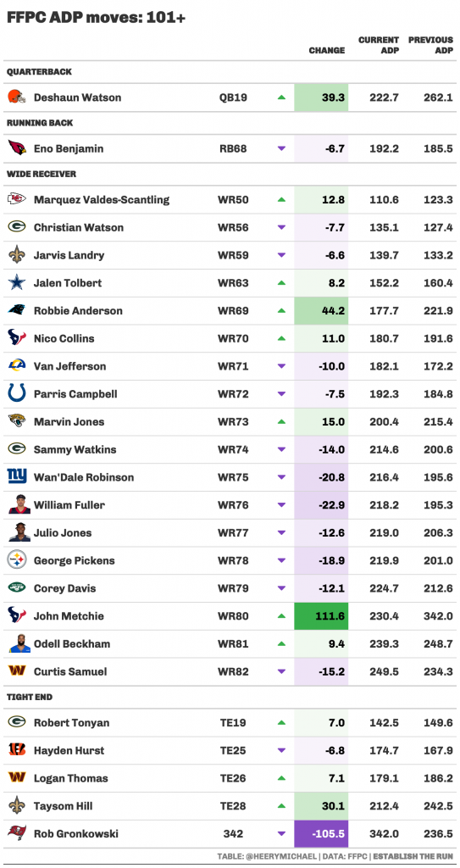Screen dimensions: 460x868
Task: Click the WIDE RECEIVER section heading
Action: coord(42,174)
